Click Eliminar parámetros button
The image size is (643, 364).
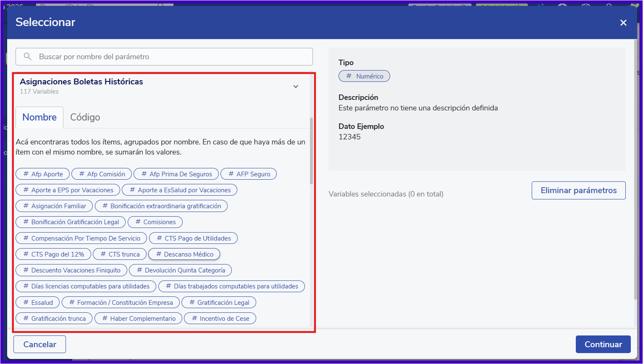(578, 190)
